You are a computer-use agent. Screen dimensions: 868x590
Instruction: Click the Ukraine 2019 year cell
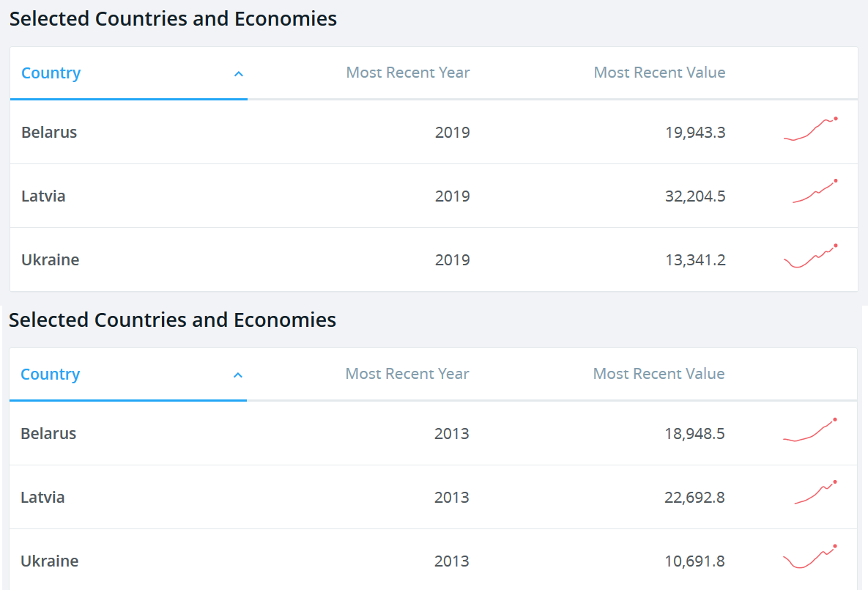(452, 260)
